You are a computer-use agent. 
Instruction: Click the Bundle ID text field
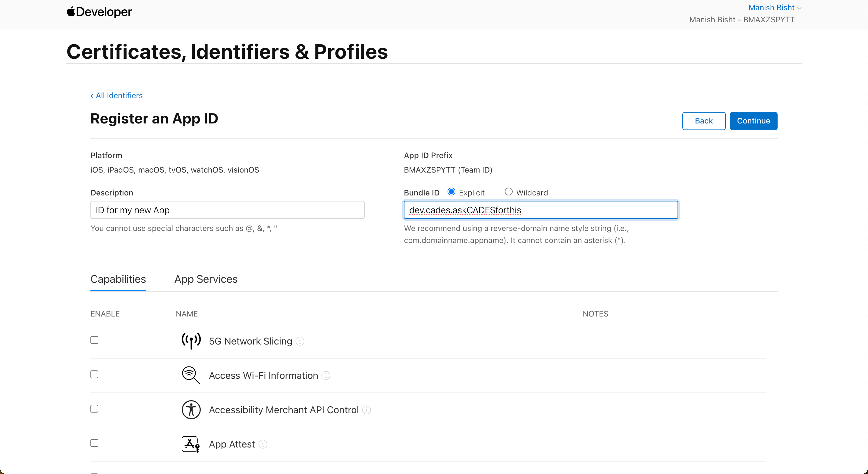(541, 210)
